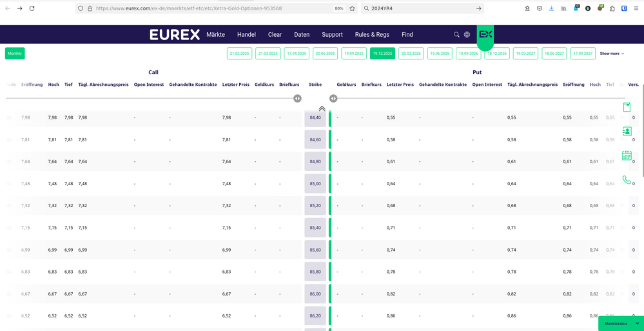Click the Put Tägl. Abrechnungspreis header
644x331 pixels.
532,85
